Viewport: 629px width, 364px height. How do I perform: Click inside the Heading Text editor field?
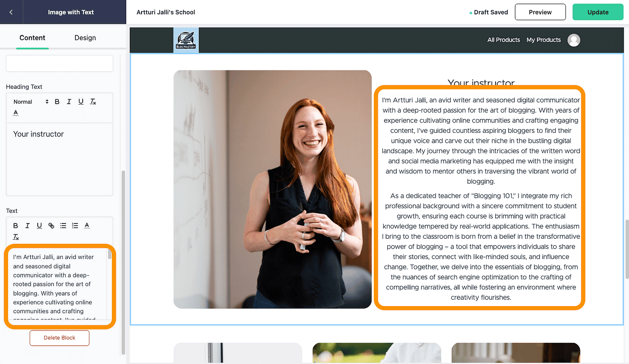tap(59, 159)
